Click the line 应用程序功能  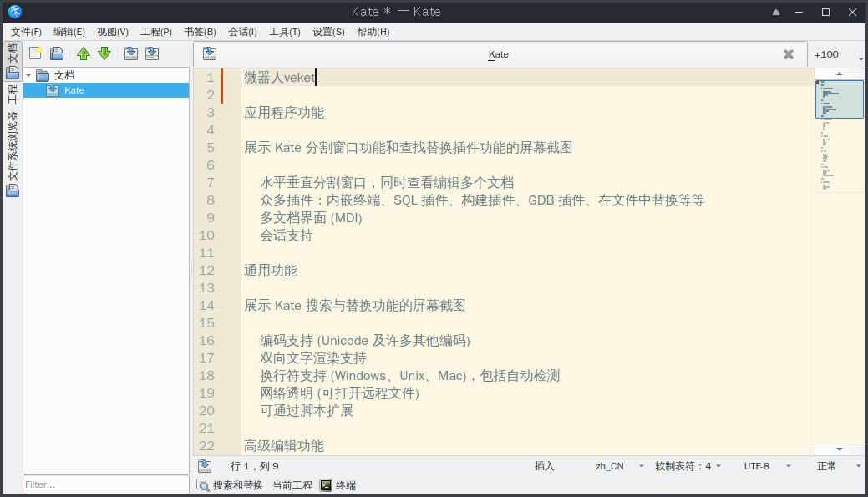[284, 113]
